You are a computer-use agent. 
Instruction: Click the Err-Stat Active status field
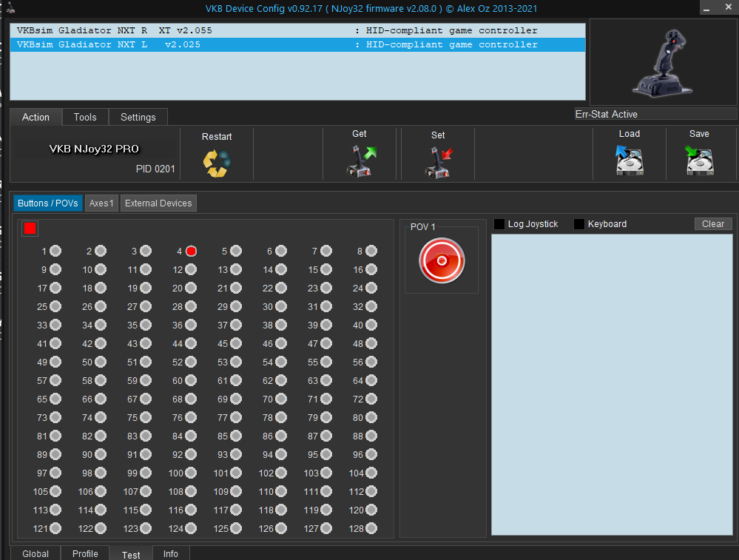655,114
